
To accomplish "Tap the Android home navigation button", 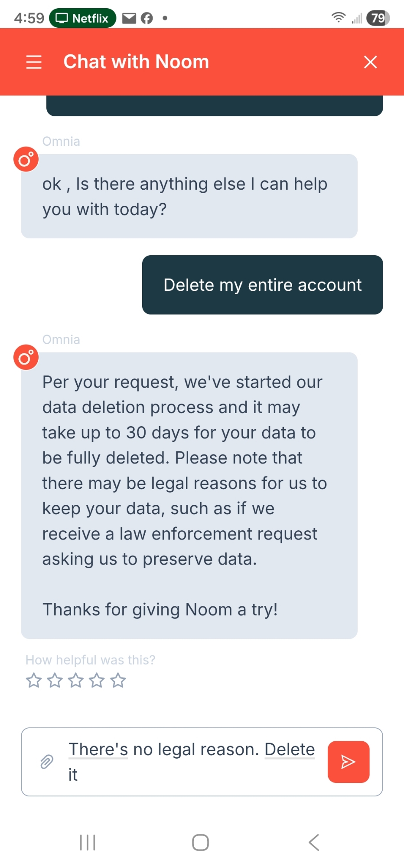I will 200,842.
